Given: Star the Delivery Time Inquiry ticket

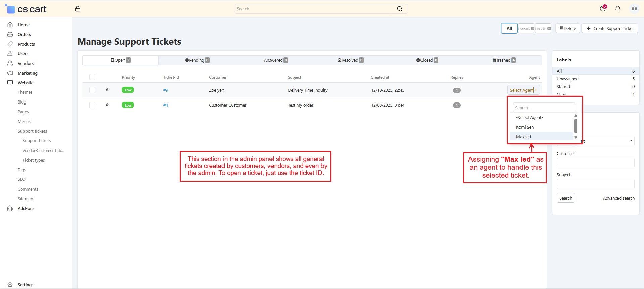Looking at the screenshot, I should coord(107,90).
